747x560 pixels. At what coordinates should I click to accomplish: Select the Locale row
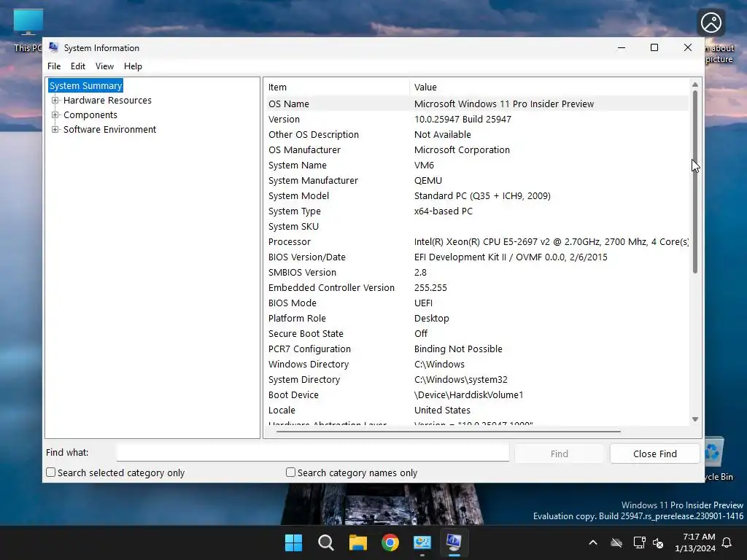pos(478,410)
